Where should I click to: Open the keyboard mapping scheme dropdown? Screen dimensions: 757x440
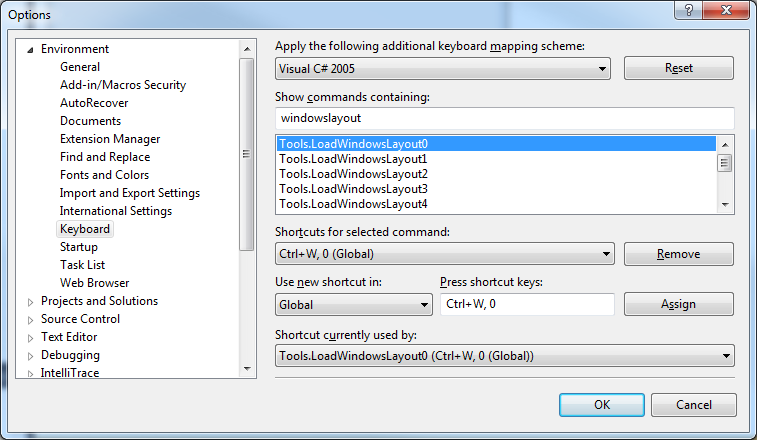tap(602, 69)
